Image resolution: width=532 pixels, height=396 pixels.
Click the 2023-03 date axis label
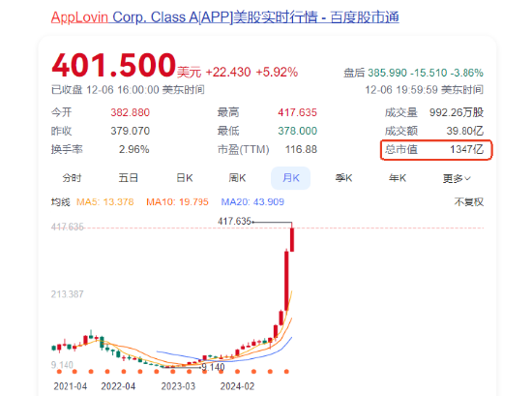point(178,386)
